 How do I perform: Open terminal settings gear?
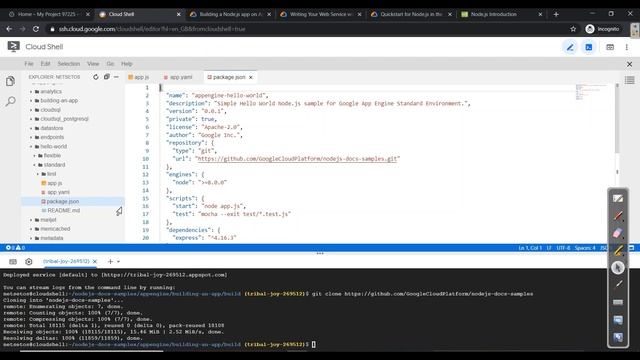29,262
